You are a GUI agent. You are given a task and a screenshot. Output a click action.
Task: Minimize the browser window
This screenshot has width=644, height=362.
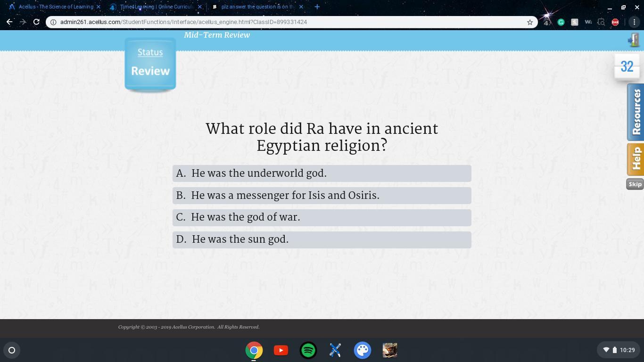pos(610,7)
